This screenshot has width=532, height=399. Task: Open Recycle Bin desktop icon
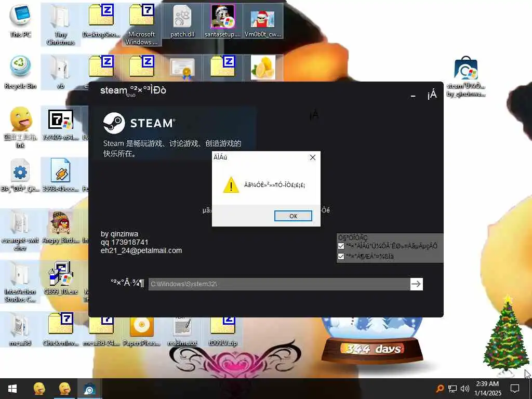20,72
